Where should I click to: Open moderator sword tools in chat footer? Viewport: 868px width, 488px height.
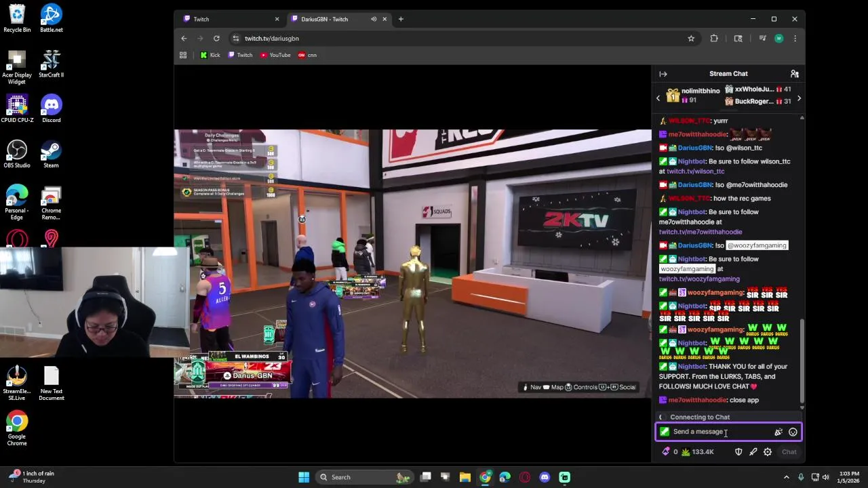pos(753,452)
